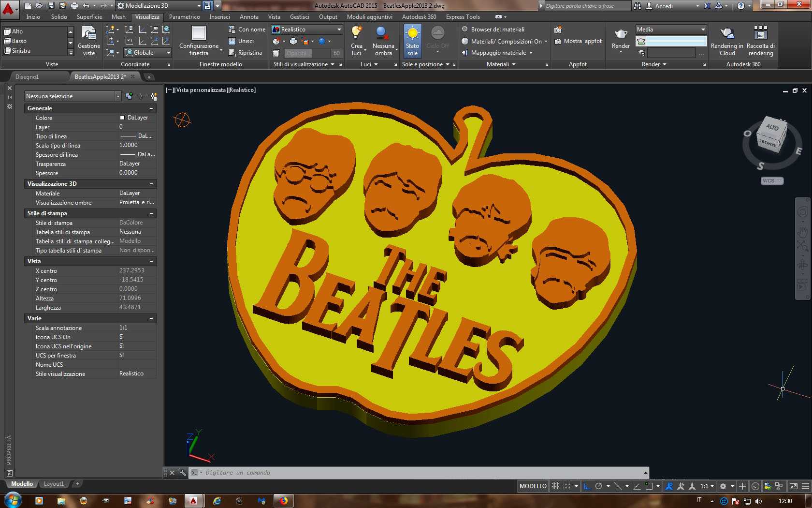Viewport: 812px width, 508px height.
Task: Click the keyword search field
Action: tap(587, 6)
